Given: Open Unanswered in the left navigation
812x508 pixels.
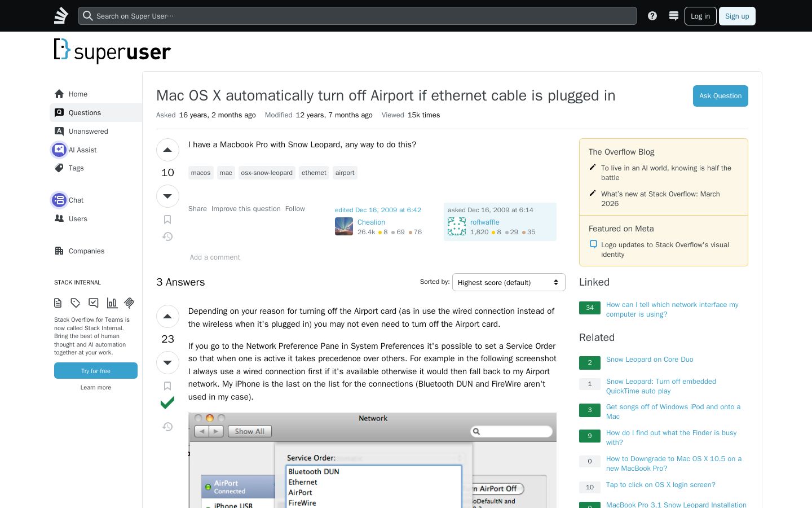Looking at the screenshot, I should [x=96, y=131].
